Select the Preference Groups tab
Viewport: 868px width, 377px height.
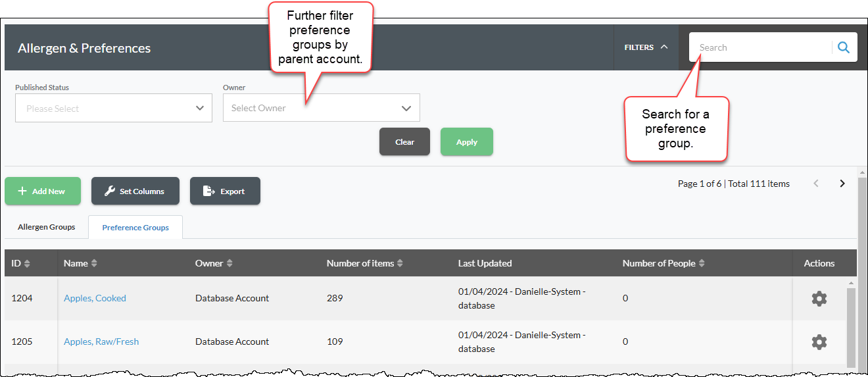tap(135, 228)
